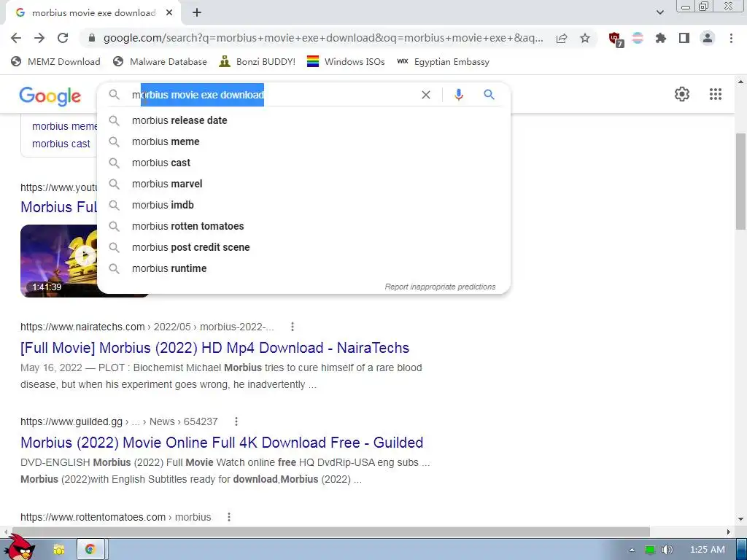This screenshot has width=747, height=560.
Task: Toggle the Chrome side panel icon
Action: point(684,38)
